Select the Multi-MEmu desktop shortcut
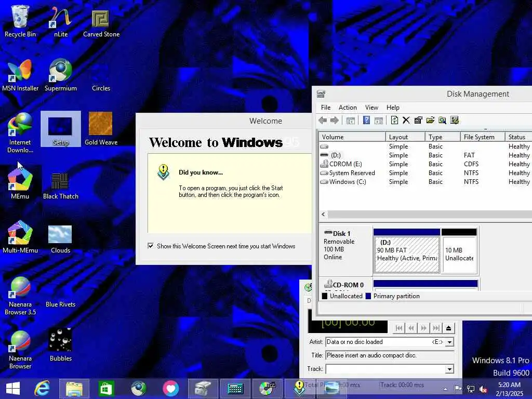This screenshot has height=399, width=532. pyautogui.click(x=20, y=237)
